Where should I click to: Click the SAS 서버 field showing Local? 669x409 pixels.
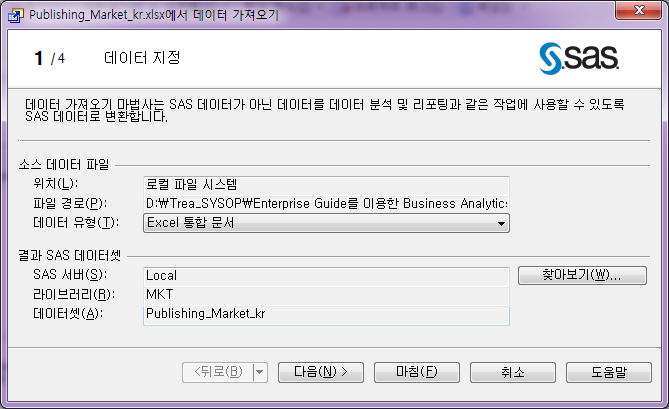tap(326, 276)
